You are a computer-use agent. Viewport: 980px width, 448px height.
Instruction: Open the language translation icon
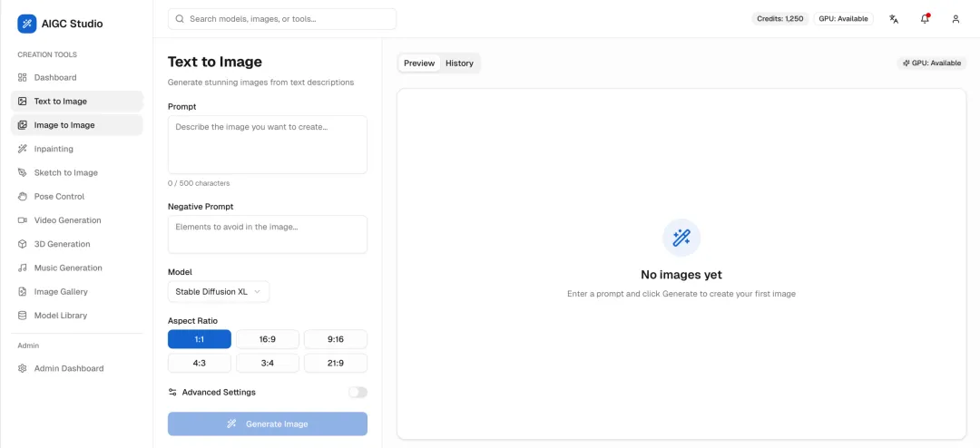(894, 19)
